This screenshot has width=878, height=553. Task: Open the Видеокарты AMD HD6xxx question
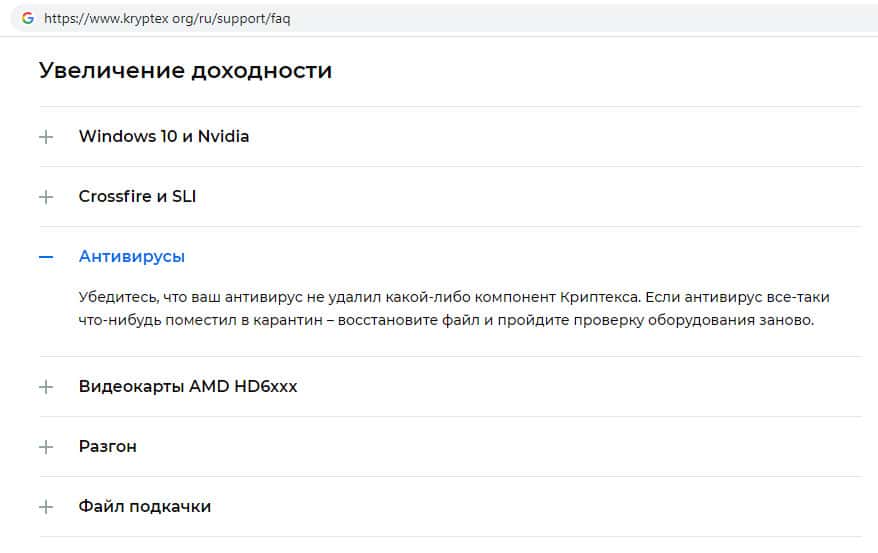point(188,387)
